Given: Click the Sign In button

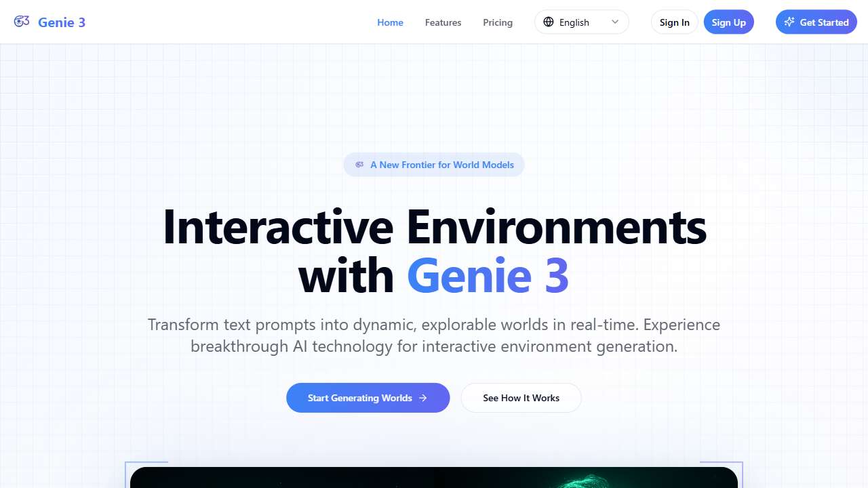Looking at the screenshot, I should point(674,22).
